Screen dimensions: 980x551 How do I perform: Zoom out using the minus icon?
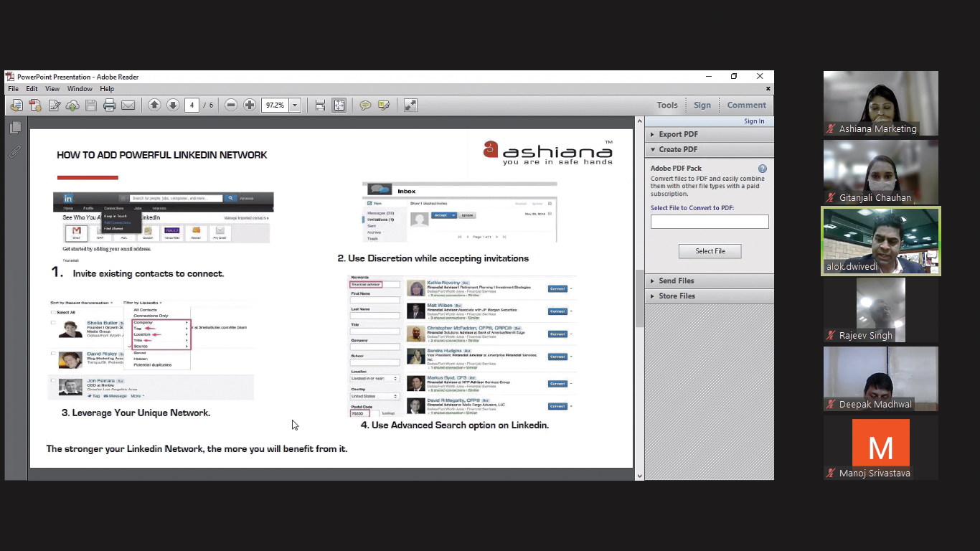coord(231,105)
